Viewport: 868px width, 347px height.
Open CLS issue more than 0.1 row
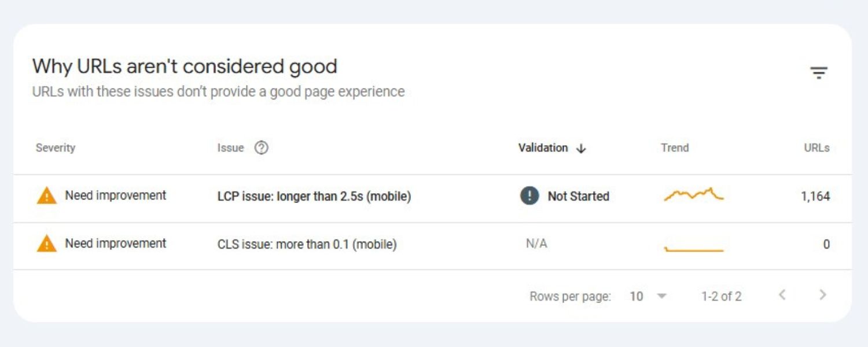[x=307, y=244]
